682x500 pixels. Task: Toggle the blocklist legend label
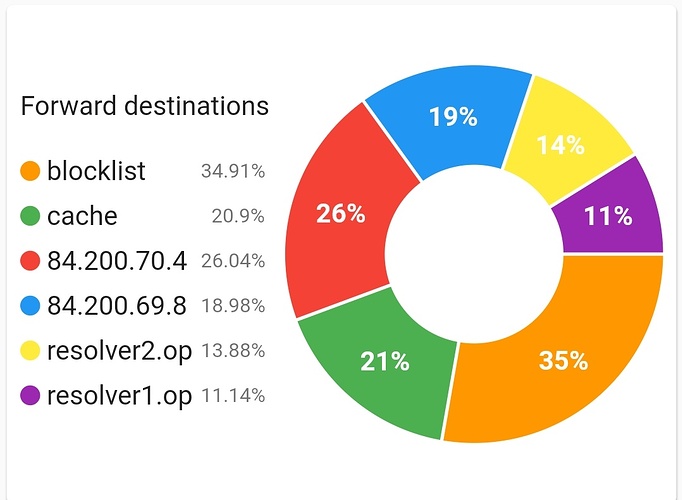[x=96, y=171]
